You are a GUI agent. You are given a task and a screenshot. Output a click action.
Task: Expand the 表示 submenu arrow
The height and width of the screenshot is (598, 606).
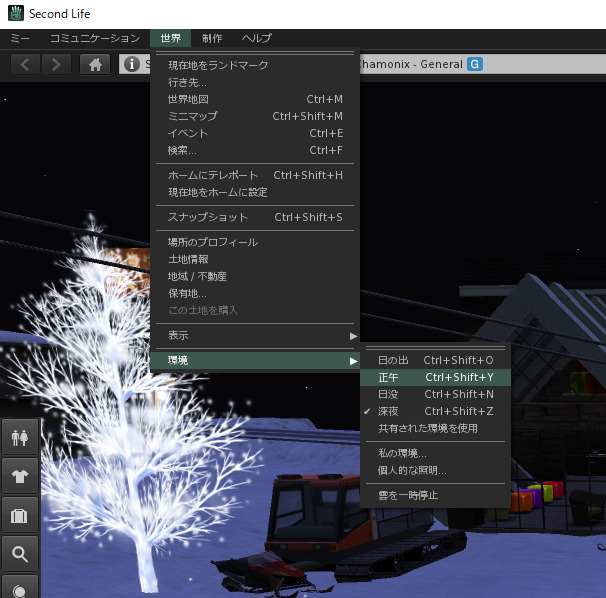353,336
